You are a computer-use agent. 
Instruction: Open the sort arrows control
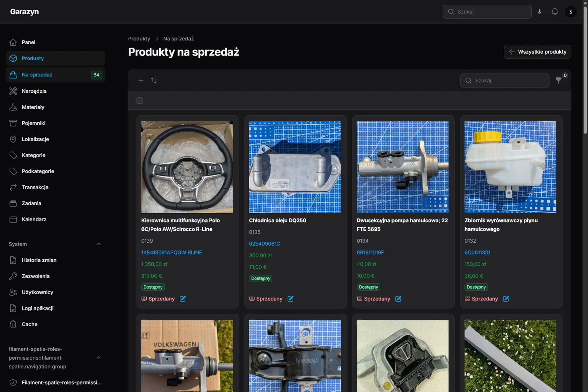point(154,81)
